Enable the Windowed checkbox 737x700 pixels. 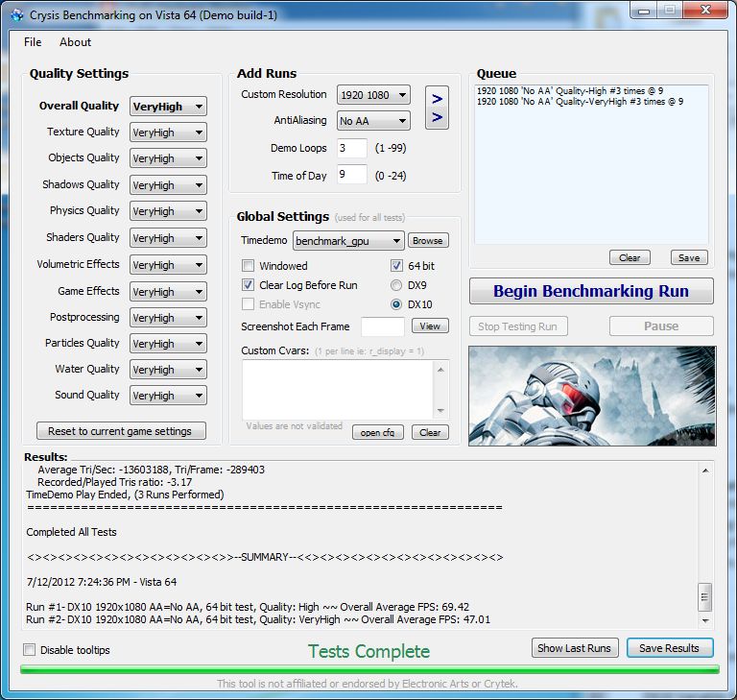pyautogui.click(x=249, y=266)
